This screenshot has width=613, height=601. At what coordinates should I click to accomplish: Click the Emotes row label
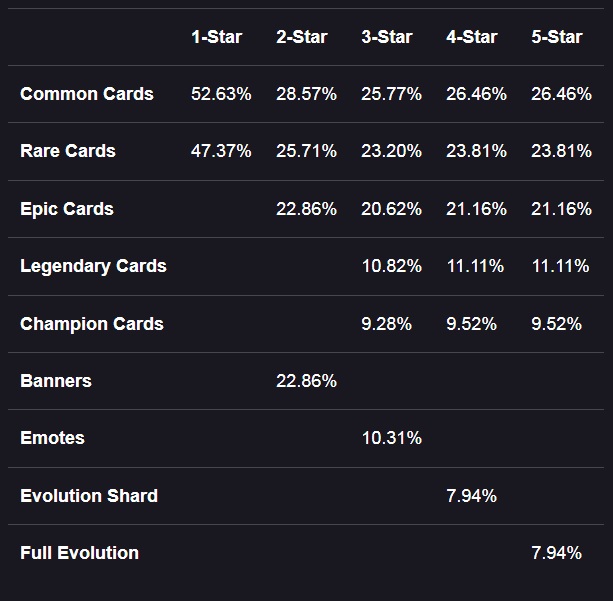click(52, 438)
